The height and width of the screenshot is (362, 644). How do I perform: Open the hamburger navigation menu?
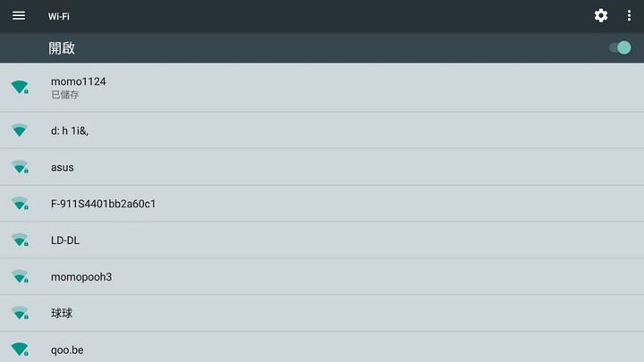pyautogui.click(x=19, y=15)
